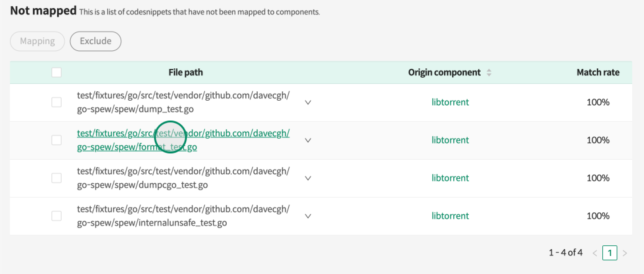Screen dimensions: 644x274
Task: Check the dump_test.go row checkbox
Action: [57, 102]
